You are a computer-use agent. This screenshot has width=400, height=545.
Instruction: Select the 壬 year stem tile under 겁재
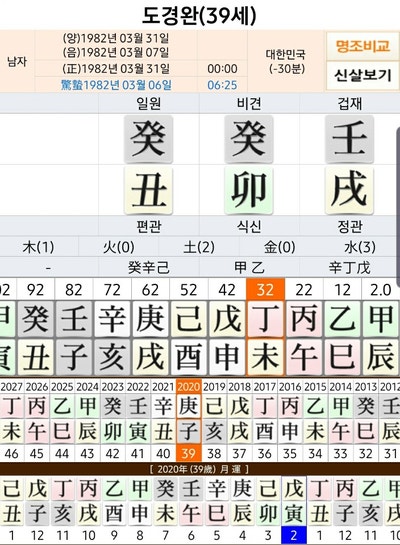click(x=349, y=139)
